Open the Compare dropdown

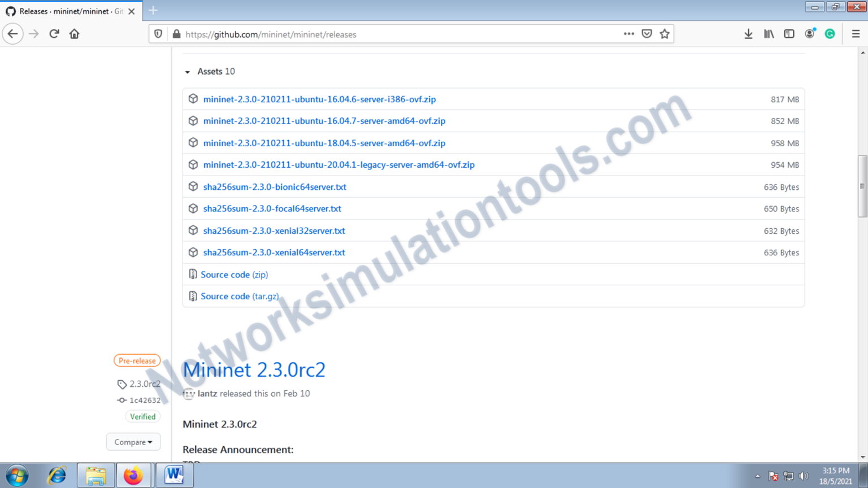coord(133,442)
